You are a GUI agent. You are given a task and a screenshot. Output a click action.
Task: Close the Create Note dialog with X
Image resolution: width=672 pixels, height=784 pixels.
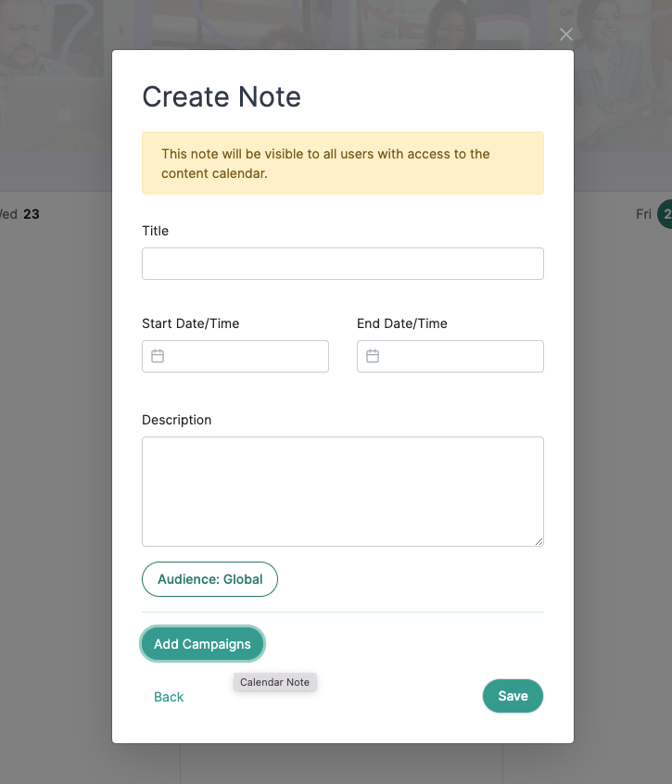(x=566, y=34)
